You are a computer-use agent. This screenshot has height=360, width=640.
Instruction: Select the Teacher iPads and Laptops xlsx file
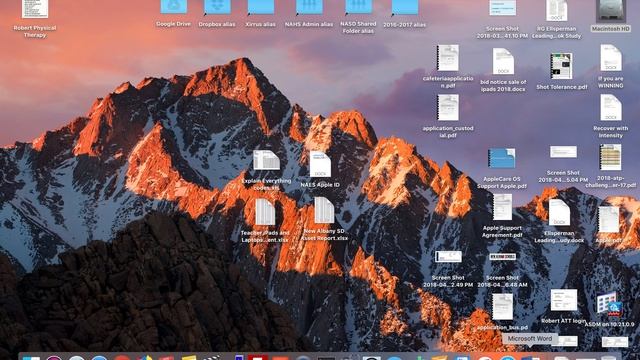point(265,212)
